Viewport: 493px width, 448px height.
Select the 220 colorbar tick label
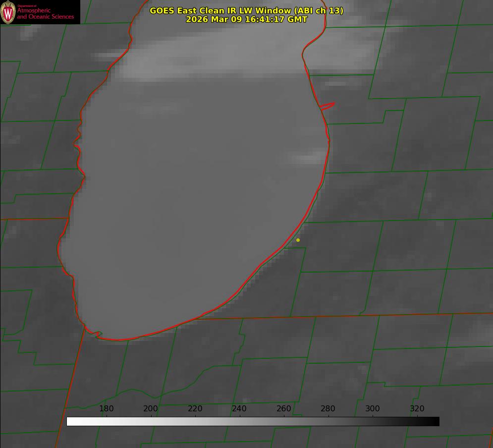click(x=195, y=409)
